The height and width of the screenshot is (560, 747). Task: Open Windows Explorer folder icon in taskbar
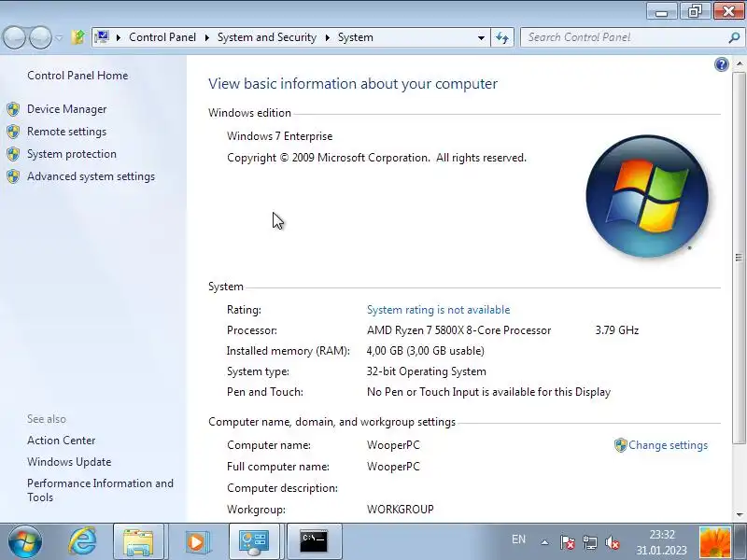[138, 541]
